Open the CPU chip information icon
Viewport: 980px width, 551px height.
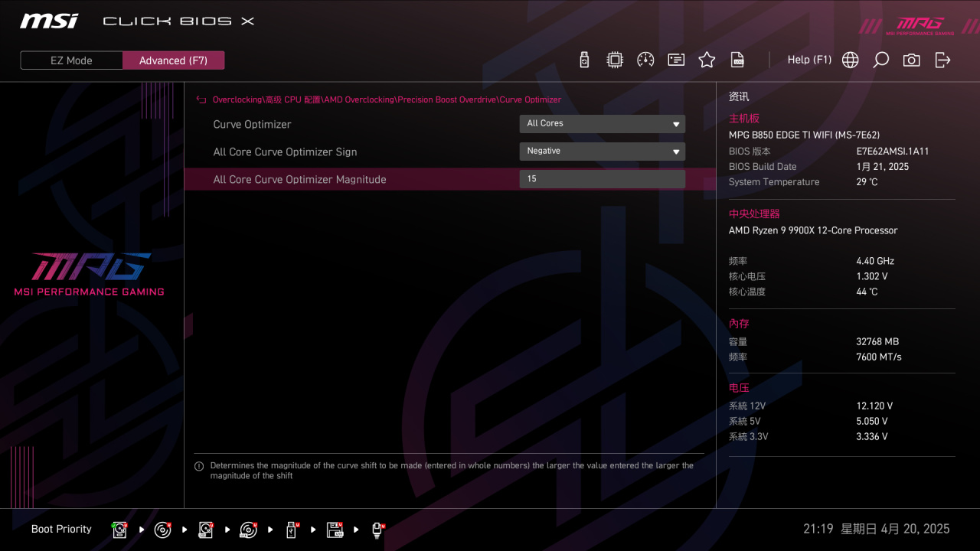615,60
